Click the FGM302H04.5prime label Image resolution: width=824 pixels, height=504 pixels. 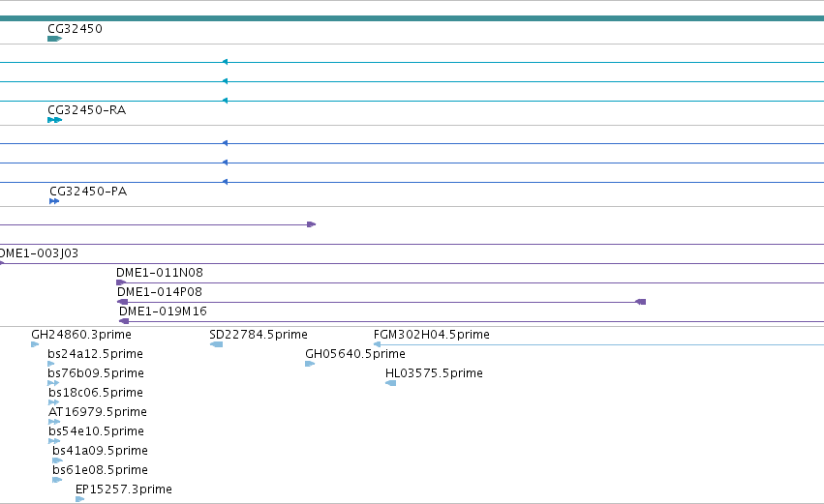pos(432,335)
